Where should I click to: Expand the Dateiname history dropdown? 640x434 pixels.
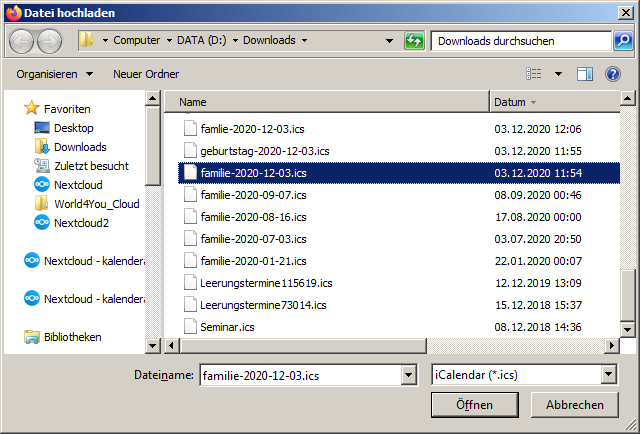pyautogui.click(x=408, y=374)
